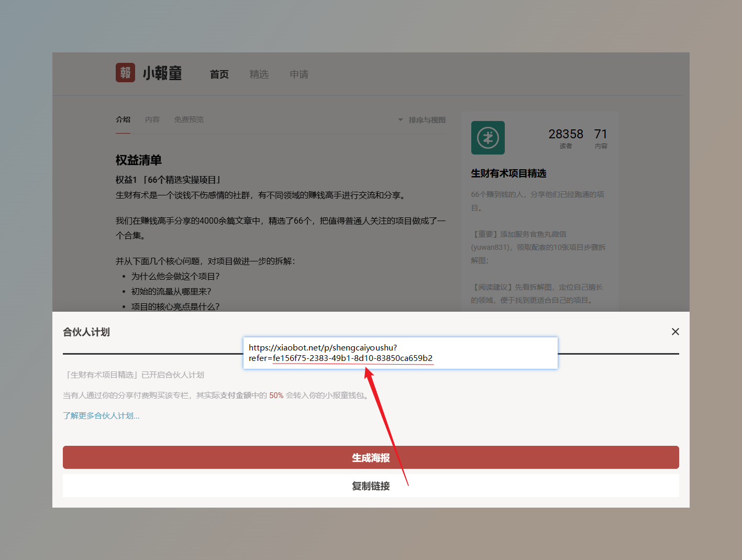Click the bullet 初始的流量从哪里来?
The width and height of the screenshot is (742, 560).
(171, 291)
